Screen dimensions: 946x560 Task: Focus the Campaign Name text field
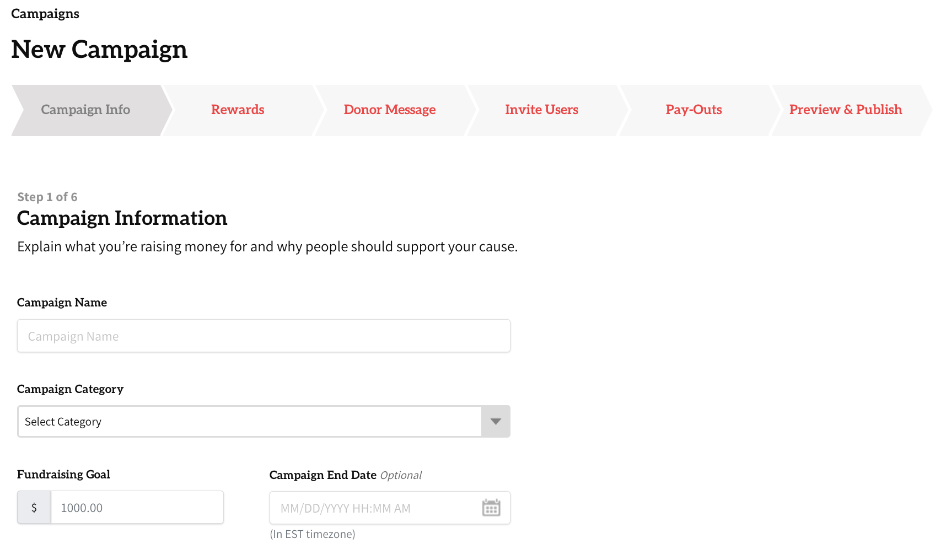[264, 336]
